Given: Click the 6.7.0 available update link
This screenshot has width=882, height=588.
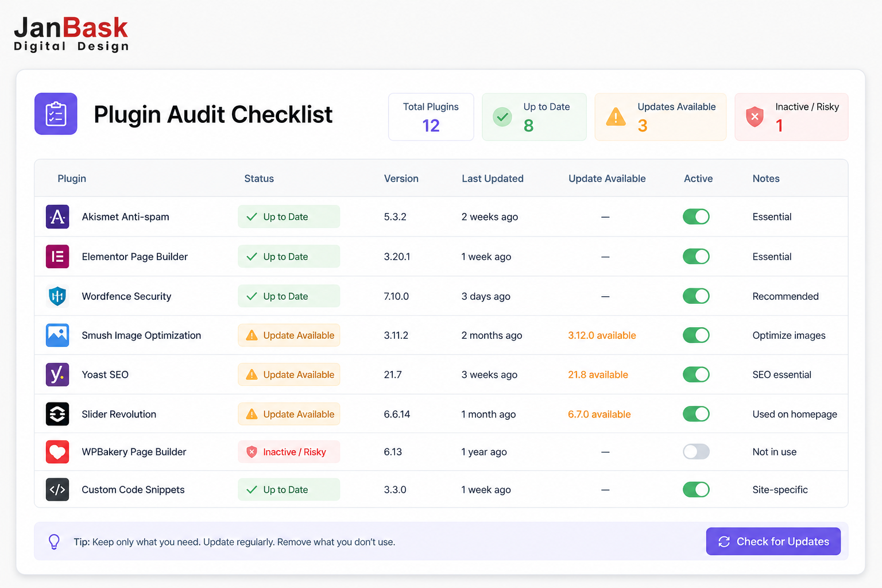Looking at the screenshot, I should point(599,414).
